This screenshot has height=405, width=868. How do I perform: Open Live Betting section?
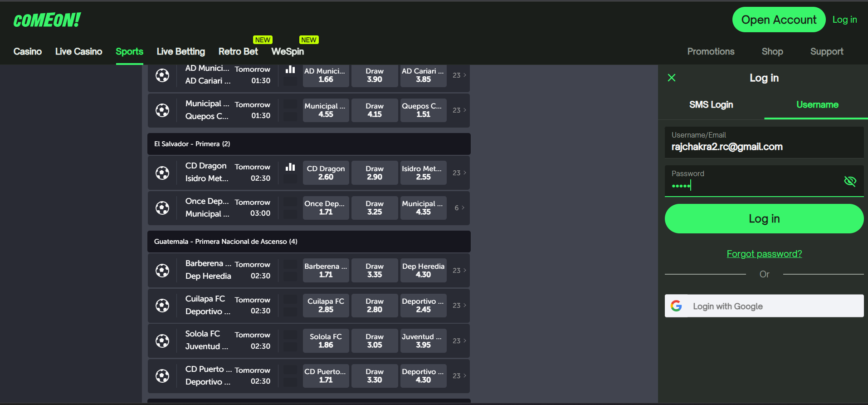pos(180,51)
